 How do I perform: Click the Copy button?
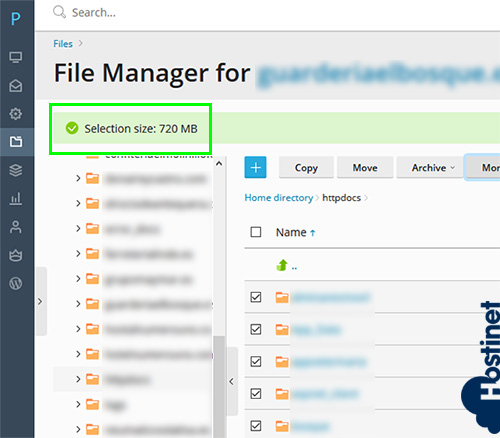(x=306, y=168)
